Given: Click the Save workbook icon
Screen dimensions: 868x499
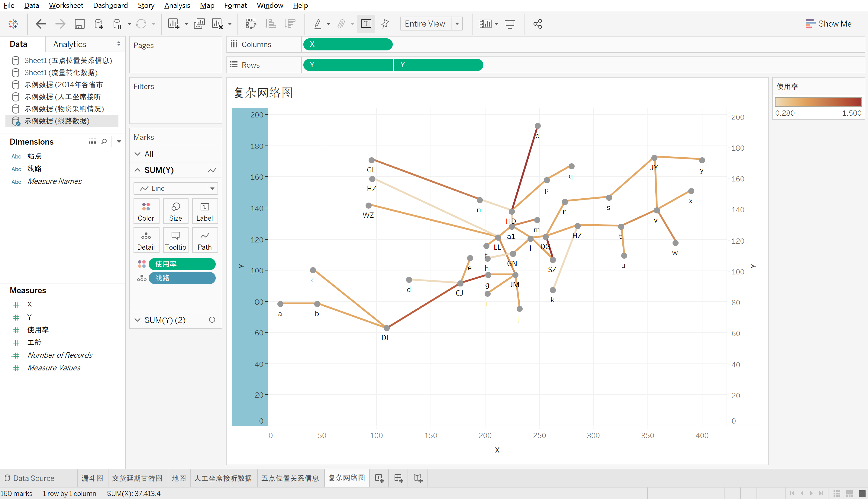Looking at the screenshot, I should point(79,24).
